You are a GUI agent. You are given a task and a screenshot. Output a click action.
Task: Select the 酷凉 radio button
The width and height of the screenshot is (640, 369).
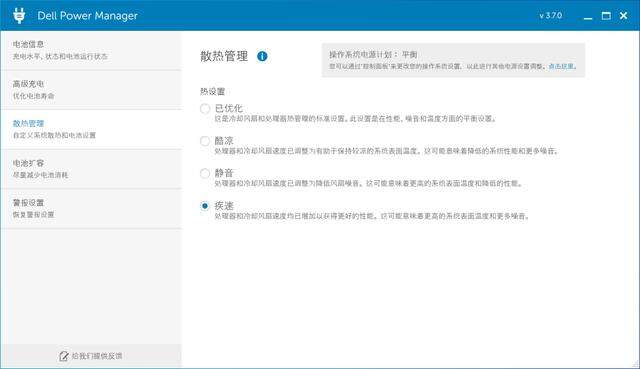(x=205, y=141)
